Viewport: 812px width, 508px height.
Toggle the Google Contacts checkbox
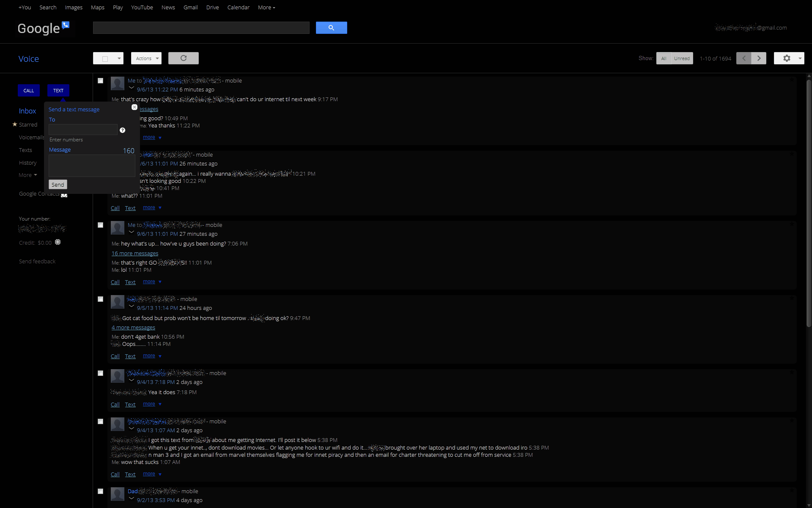[x=64, y=195]
